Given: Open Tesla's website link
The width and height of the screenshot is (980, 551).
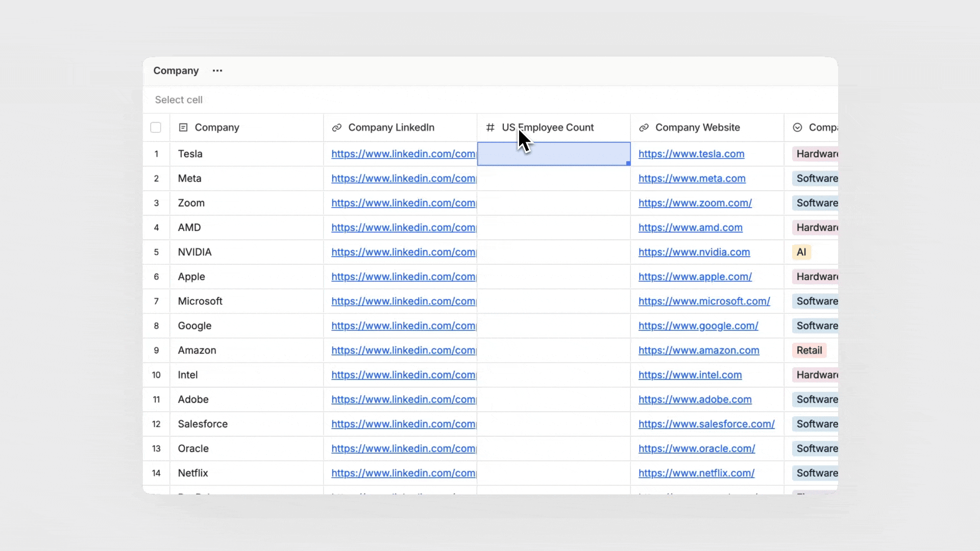Looking at the screenshot, I should click(x=691, y=154).
